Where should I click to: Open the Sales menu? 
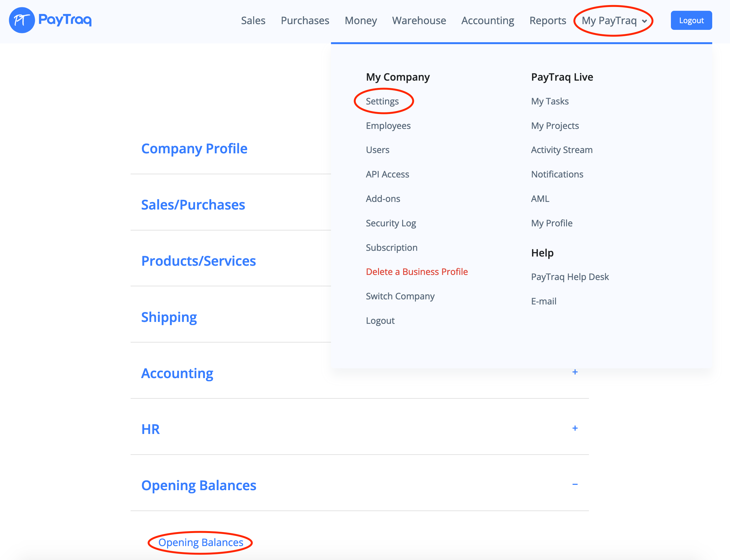coord(253,21)
